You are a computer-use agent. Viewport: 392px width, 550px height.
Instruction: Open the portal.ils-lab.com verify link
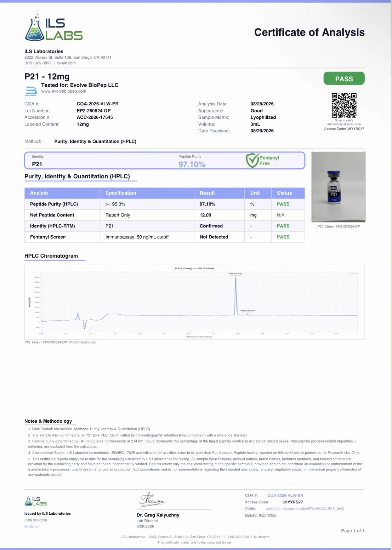click(x=305, y=509)
